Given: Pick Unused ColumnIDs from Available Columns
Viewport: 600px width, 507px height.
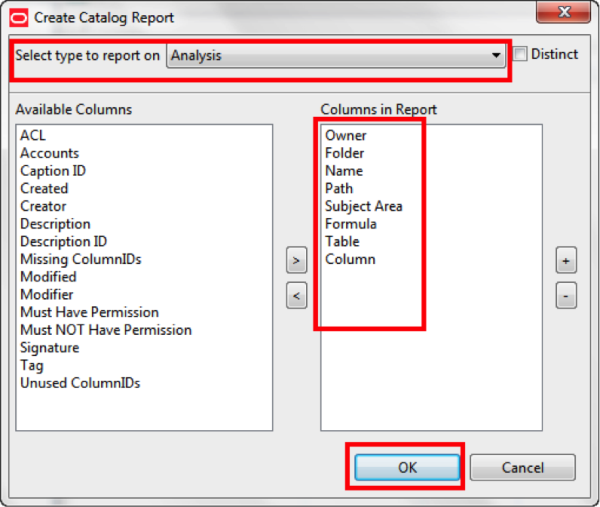Looking at the screenshot, I should coord(80,383).
